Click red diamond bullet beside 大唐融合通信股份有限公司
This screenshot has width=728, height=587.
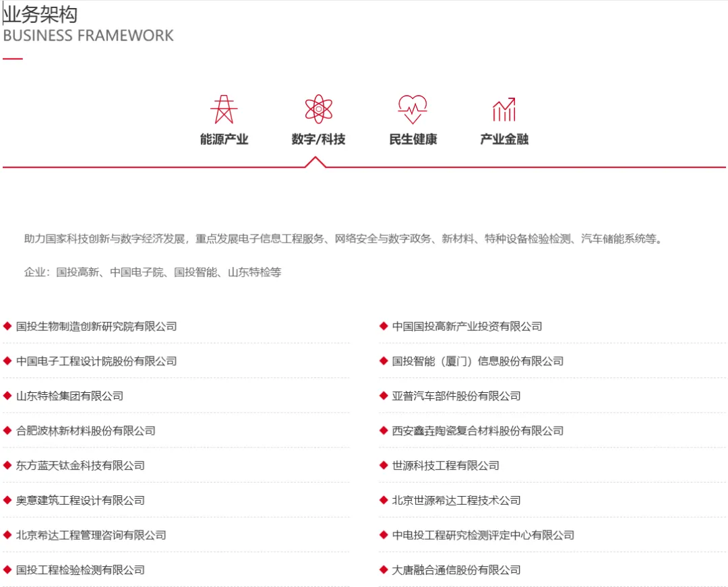click(x=384, y=569)
